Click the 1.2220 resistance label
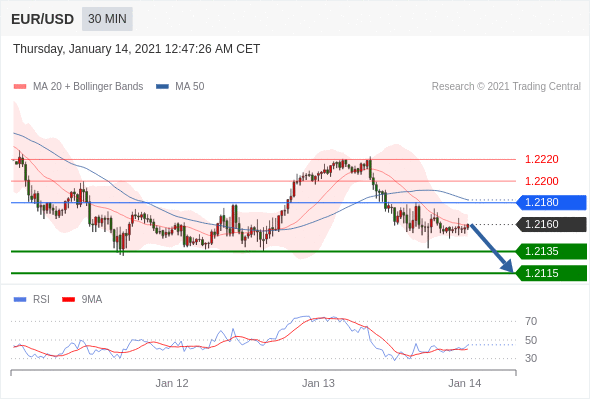The width and height of the screenshot is (590, 400). pyautogui.click(x=542, y=159)
